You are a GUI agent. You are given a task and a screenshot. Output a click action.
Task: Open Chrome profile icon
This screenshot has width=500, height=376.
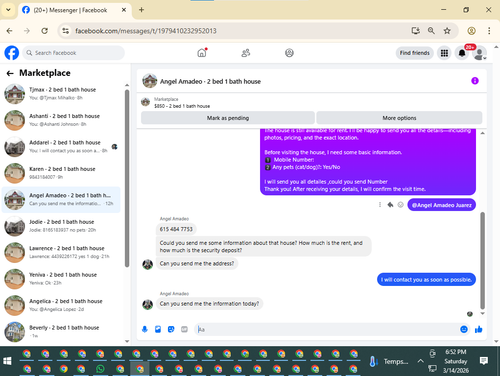click(x=471, y=31)
